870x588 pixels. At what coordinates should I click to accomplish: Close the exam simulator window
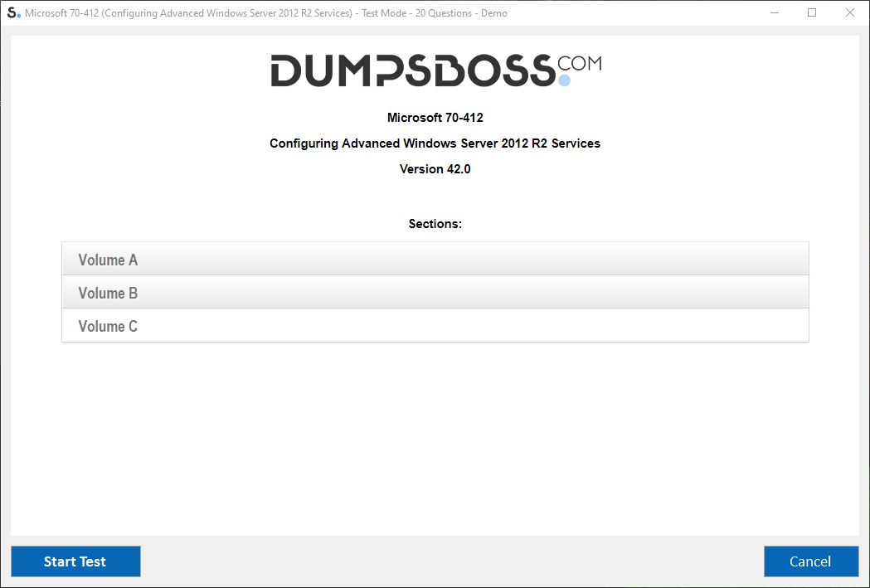point(849,12)
